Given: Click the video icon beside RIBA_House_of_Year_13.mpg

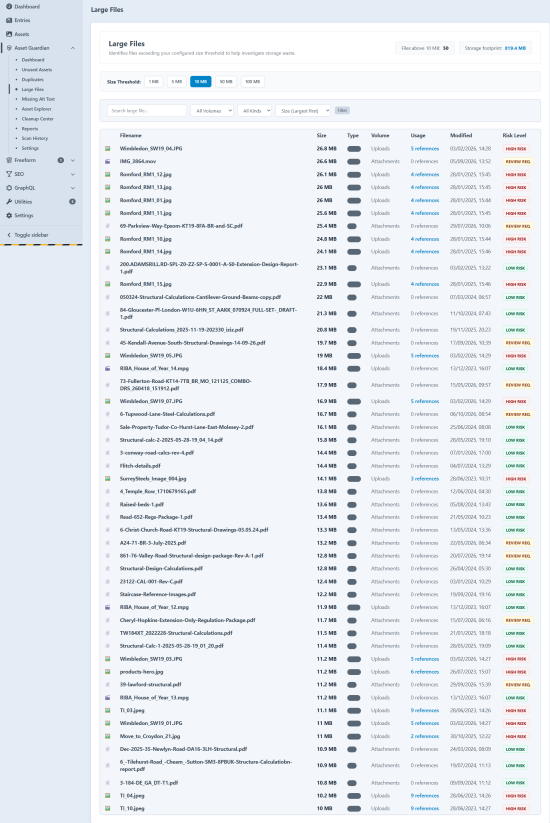Looking at the screenshot, I should [x=108, y=698].
